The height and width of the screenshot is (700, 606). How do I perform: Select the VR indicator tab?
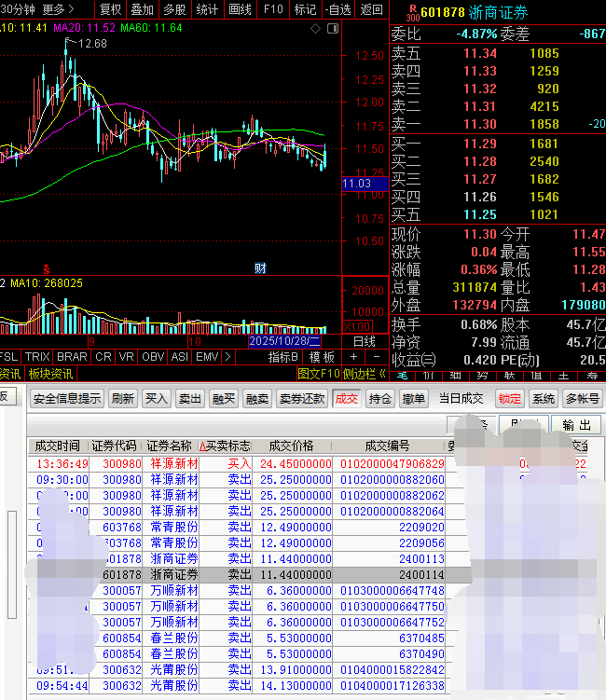click(126, 357)
